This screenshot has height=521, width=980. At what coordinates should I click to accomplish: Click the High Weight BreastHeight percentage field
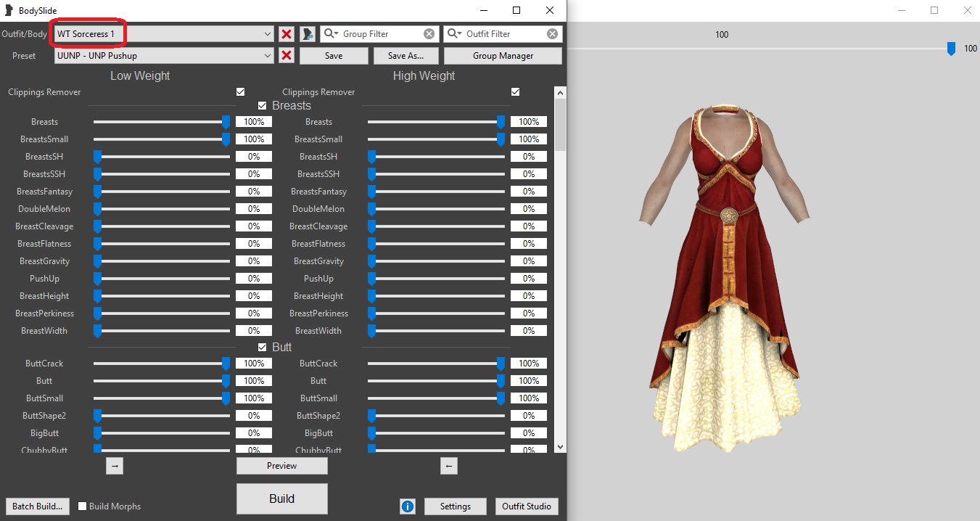click(x=529, y=296)
